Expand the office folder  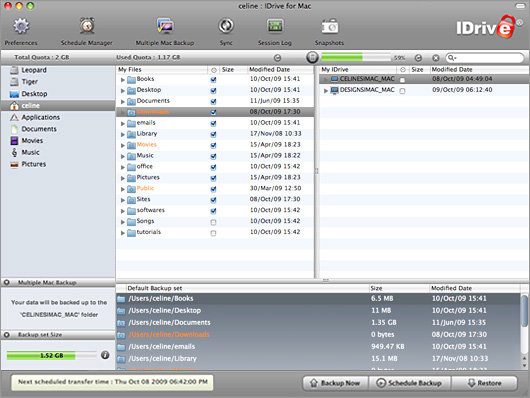(x=123, y=167)
